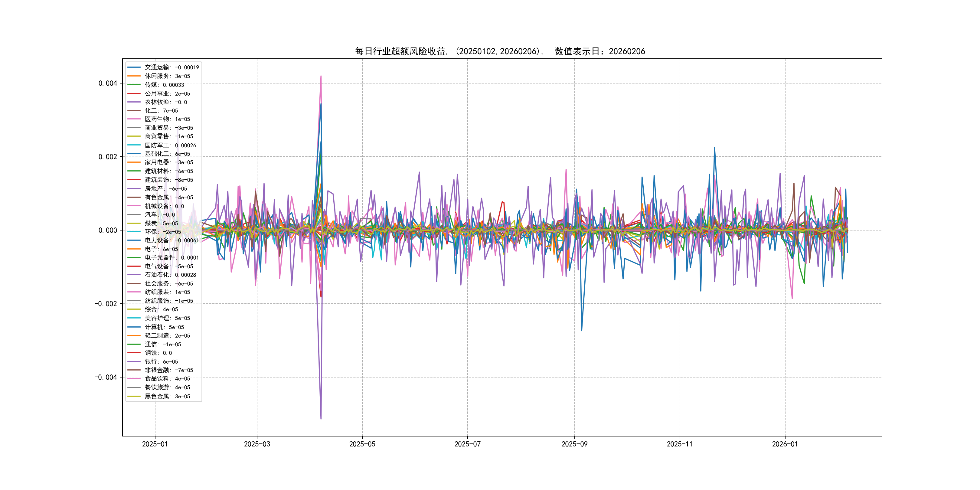This screenshot has height=490, width=980.
Task: Click the 传媒 legend color line
Action: 133,85
